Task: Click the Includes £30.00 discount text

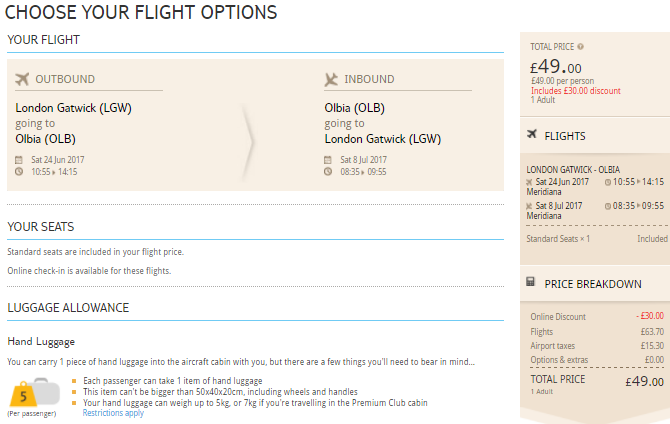Action: click(x=576, y=91)
